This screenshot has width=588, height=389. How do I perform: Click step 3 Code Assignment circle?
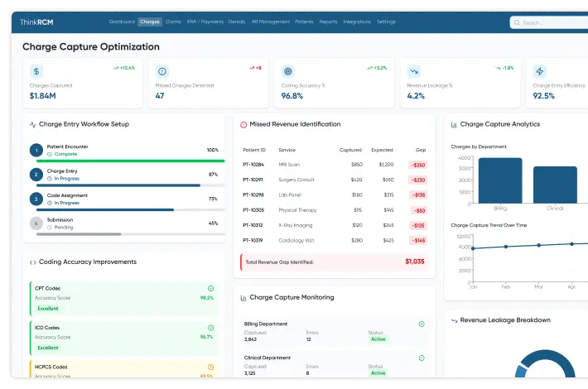tap(36, 199)
